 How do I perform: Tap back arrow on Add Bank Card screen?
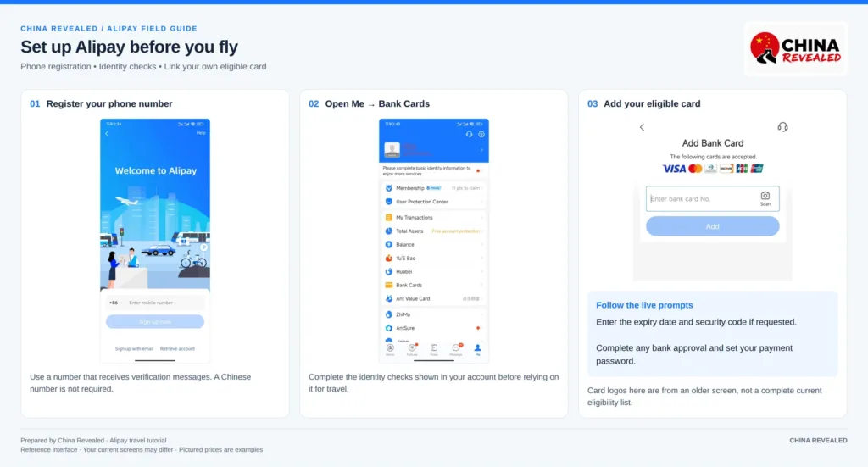(643, 127)
